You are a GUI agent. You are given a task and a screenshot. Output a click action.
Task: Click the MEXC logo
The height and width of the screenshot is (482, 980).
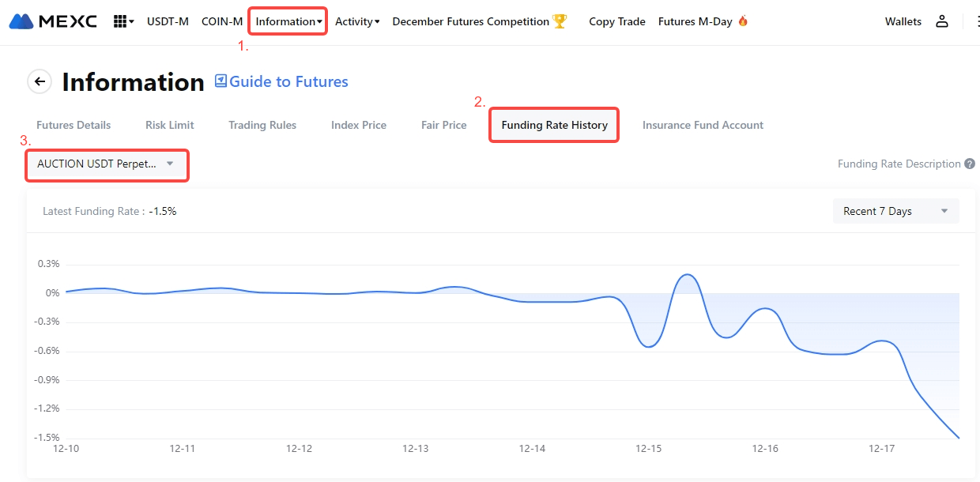point(53,21)
